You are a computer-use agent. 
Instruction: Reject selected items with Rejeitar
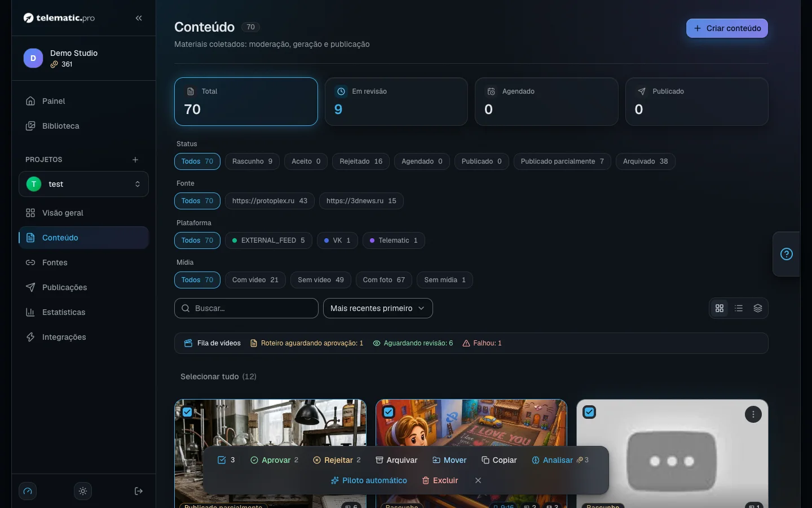click(337, 460)
